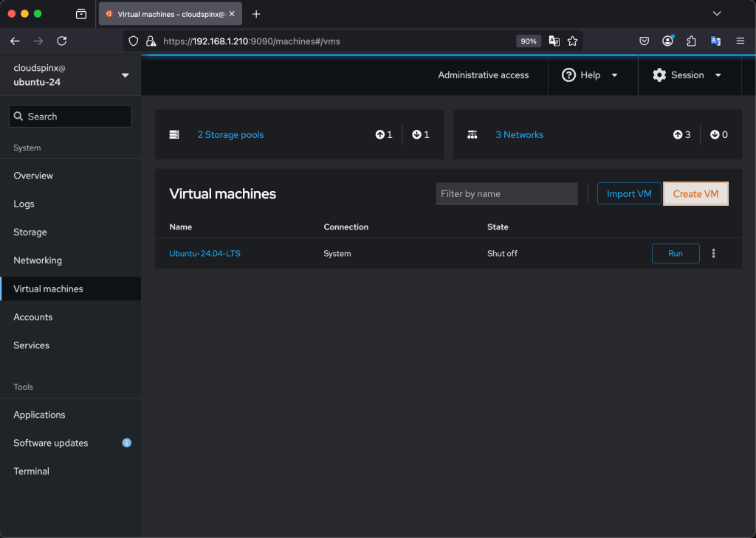Expand the Session dropdown menu
The height and width of the screenshot is (538, 756).
point(687,75)
